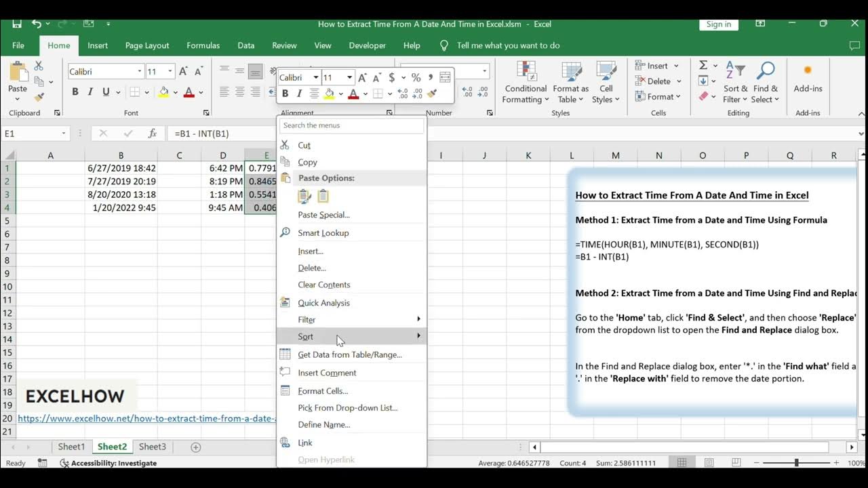This screenshot has height=488, width=868.
Task: Switch to Page Layout view in the status bar
Action: 709,463
